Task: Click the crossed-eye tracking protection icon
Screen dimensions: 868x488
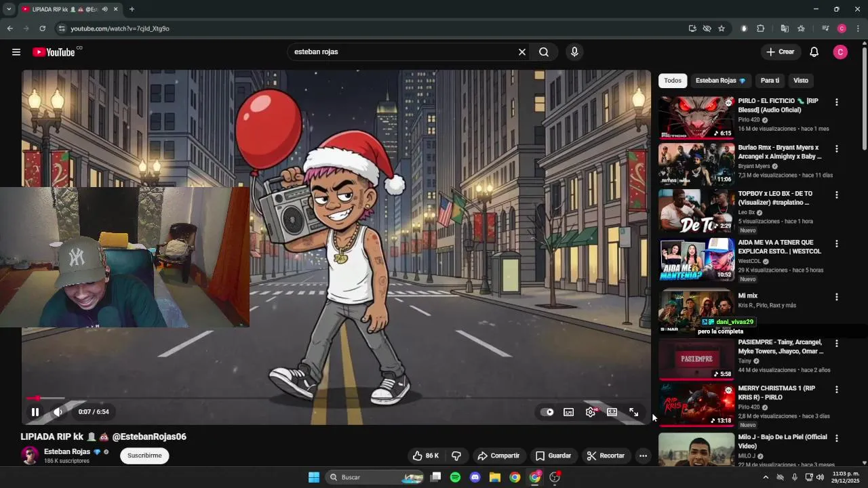Action: 707,28
